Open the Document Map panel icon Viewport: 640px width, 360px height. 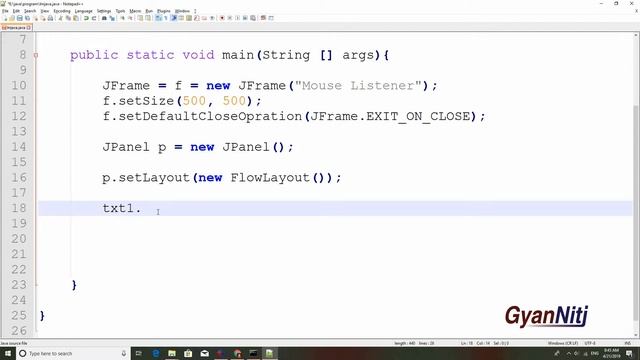189,18
